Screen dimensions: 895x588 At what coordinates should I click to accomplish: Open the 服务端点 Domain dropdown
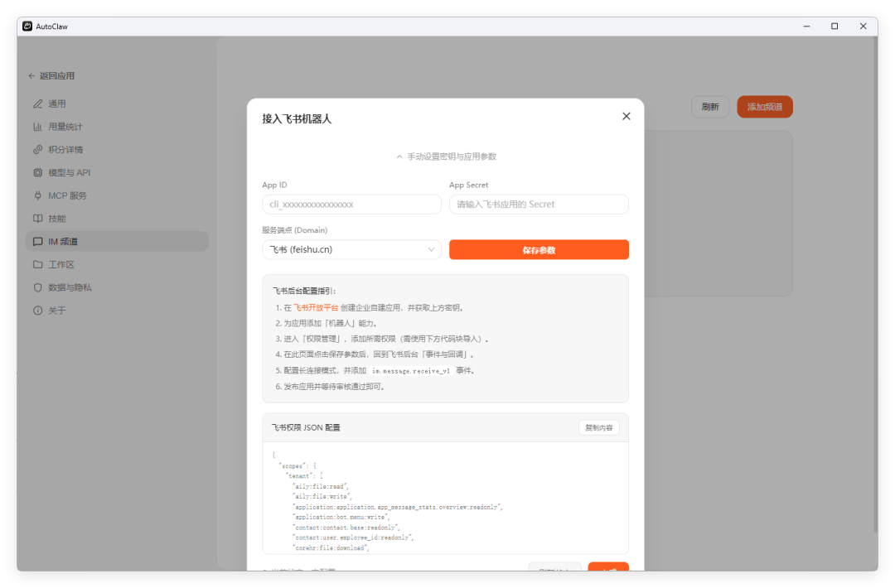(x=351, y=249)
